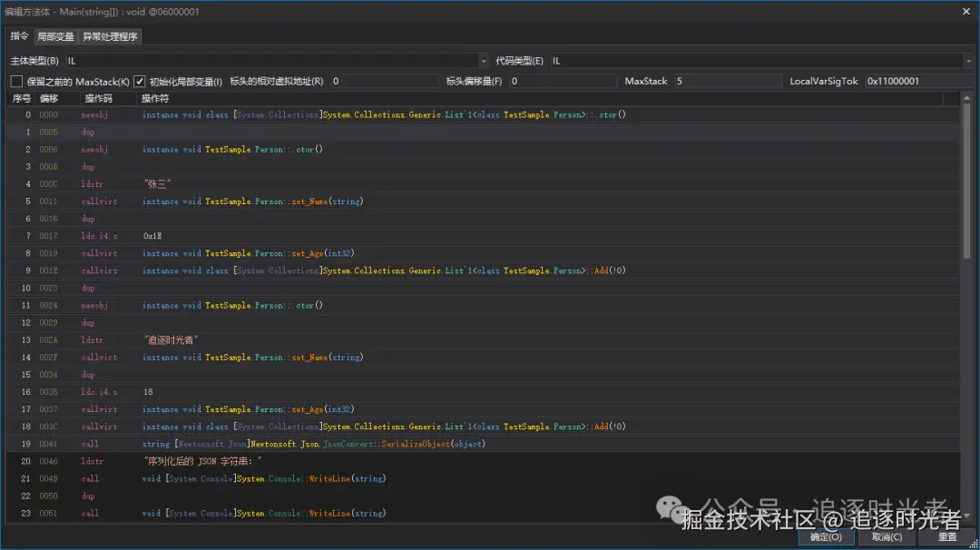Click the 操作符 column header
Viewport: 980px width, 550px height.
click(x=155, y=98)
